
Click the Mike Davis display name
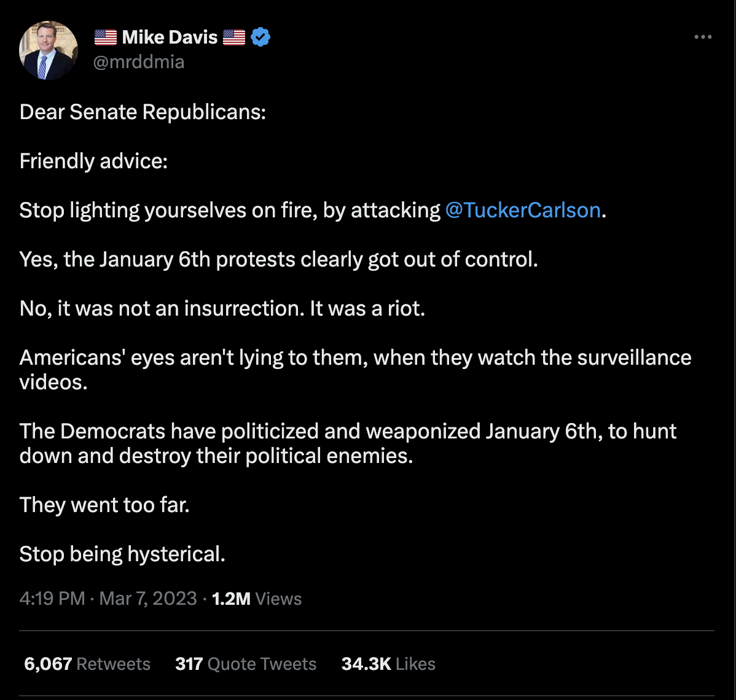pos(170,37)
